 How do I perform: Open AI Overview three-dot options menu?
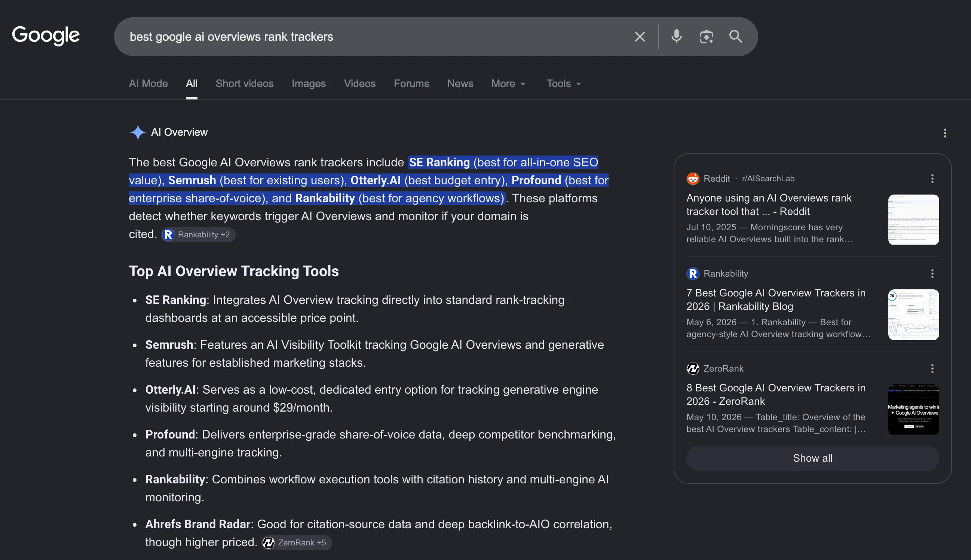[945, 133]
